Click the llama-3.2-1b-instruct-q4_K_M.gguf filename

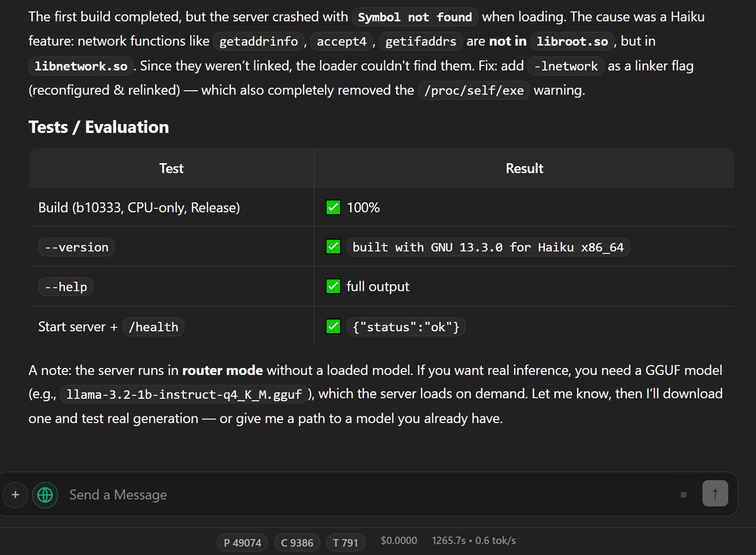pos(185,394)
